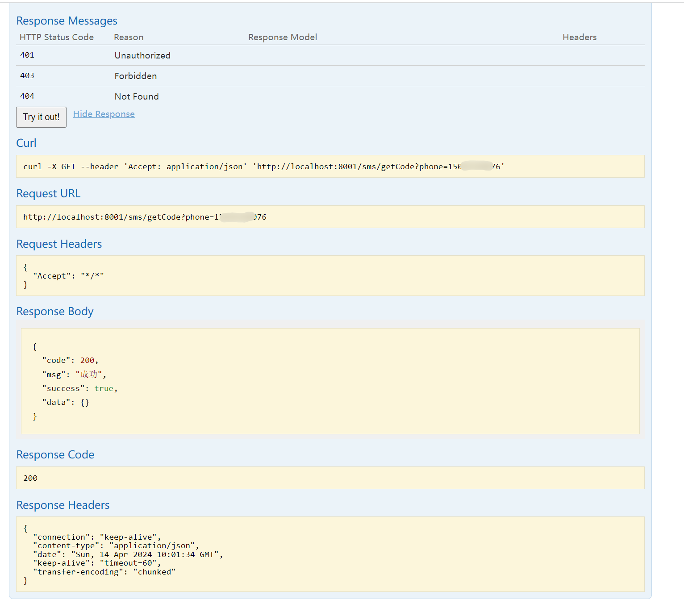Image resolution: width=684 pixels, height=616 pixels.
Task: Click the "content-type": "application/json" line
Action: (x=116, y=545)
